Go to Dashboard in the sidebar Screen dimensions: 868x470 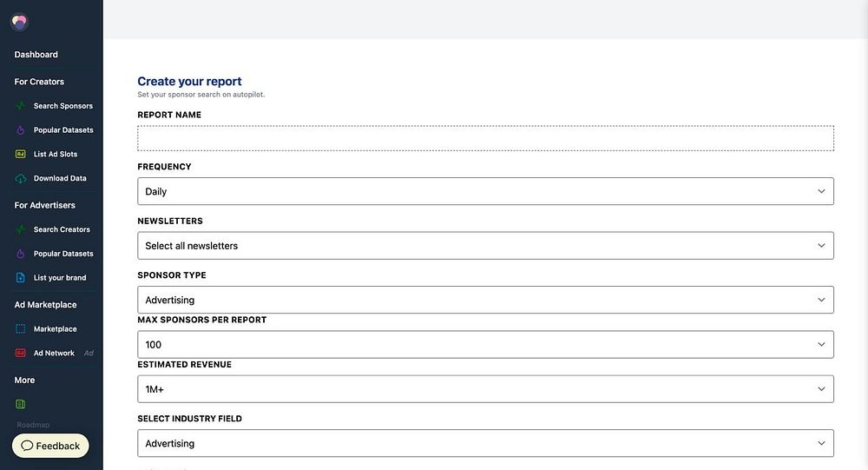point(36,55)
